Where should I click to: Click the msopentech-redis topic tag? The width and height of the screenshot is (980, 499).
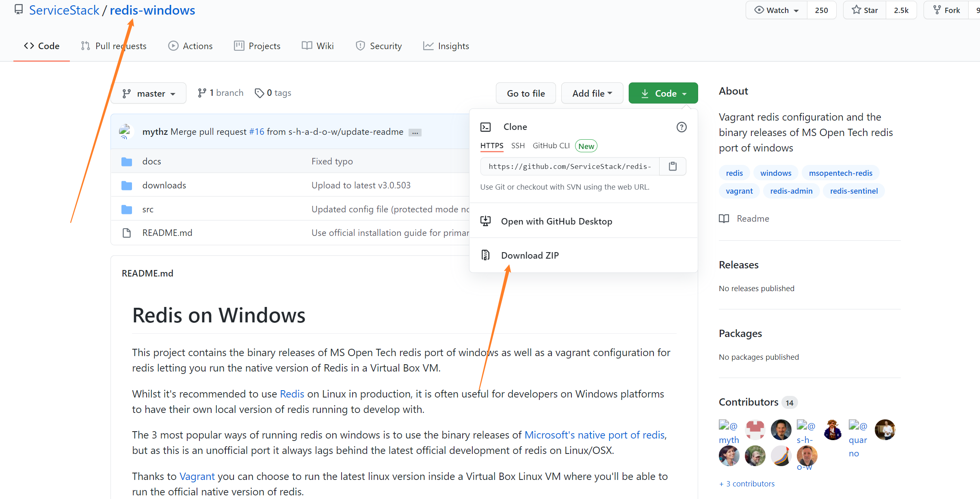(840, 173)
